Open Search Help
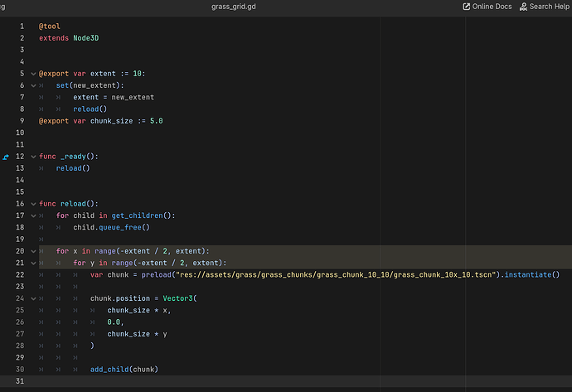Image resolution: width=572 pixels, height=392 pixels. [x=545, y=7]
